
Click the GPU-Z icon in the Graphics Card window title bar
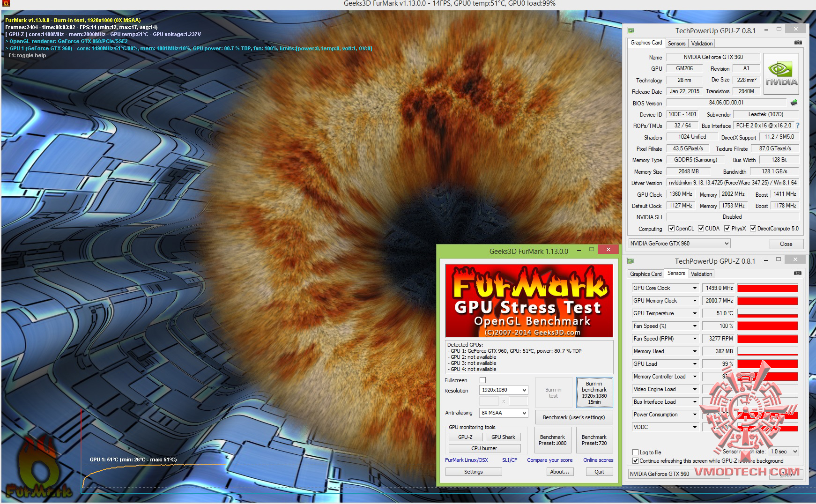tap(631, 30)
